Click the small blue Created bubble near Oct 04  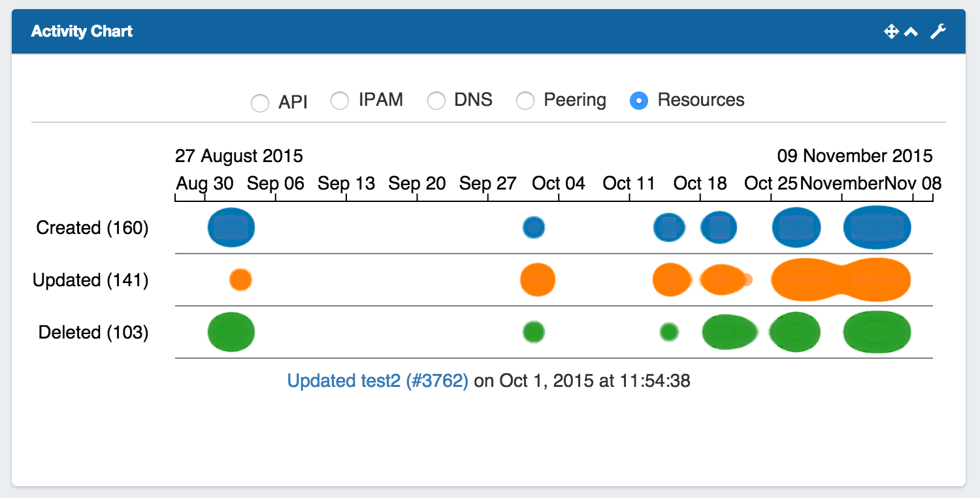(x=534, y=227)
